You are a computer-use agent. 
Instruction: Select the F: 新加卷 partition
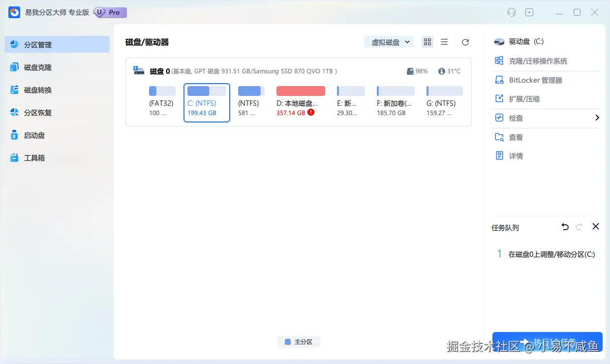(396, 102)
